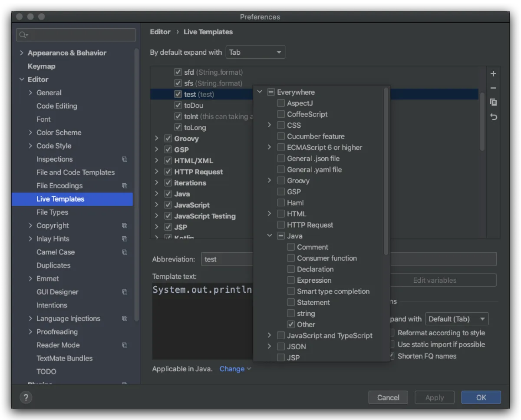This screenshot has width=521, height=420.
Task: Open the 'By default expand with' Tab dropdown
Action: tap(255, 52)
